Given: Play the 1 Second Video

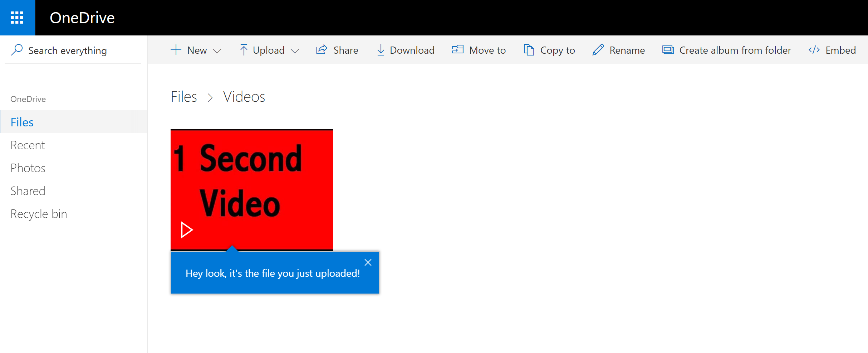Looking at the screenshot, I should (x=186, y=230).
